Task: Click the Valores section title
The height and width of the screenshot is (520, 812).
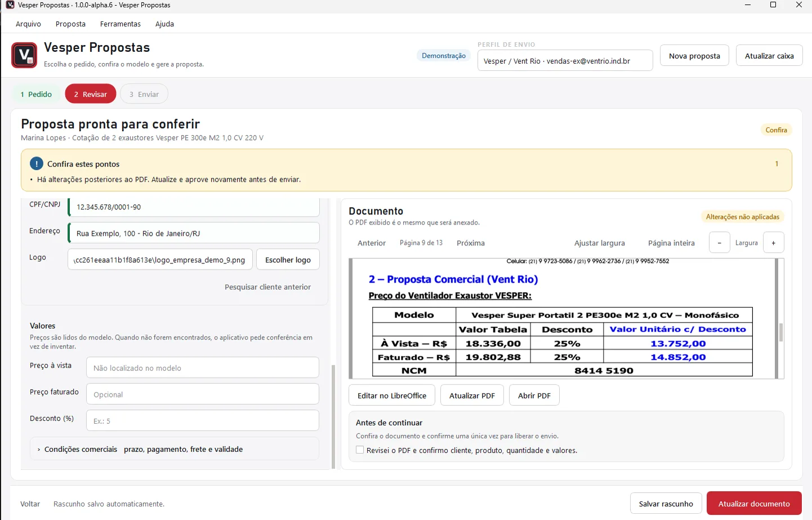Action: click(42, 326)
